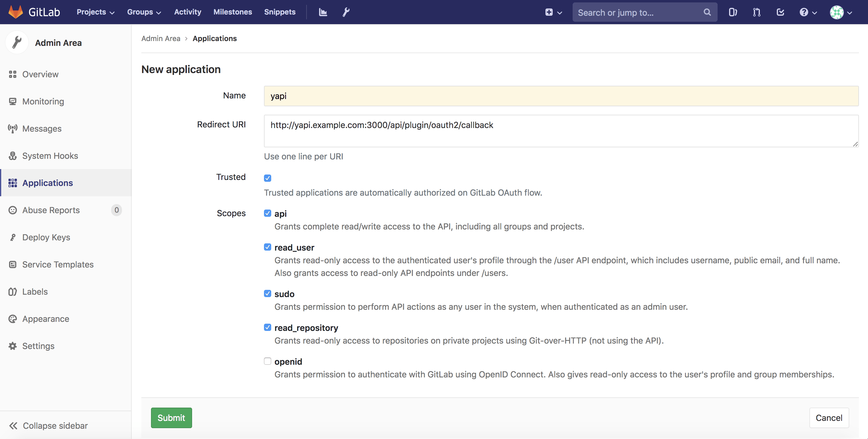Open the Projects dropdown menu
The height and width of the screenshot is (439, 868).
(x=95, y=11)
